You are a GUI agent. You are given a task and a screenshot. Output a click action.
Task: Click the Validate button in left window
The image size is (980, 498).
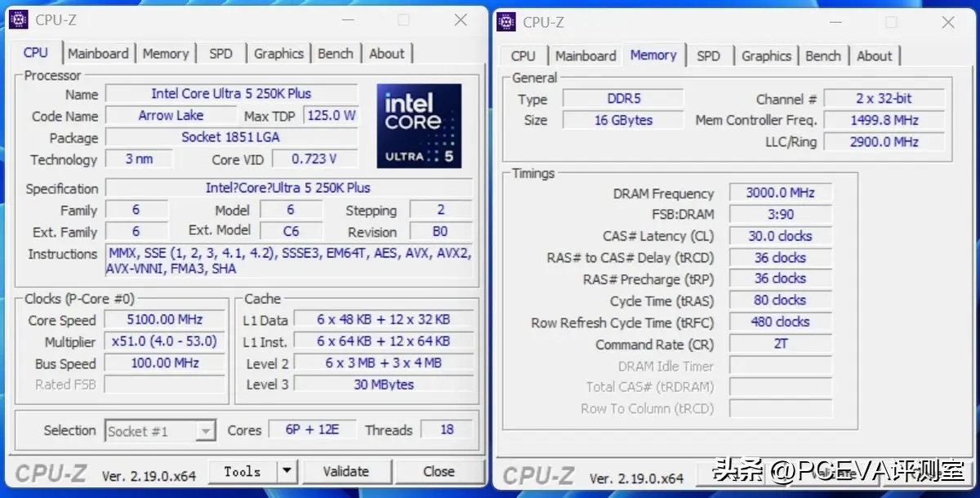coord(346,471)
